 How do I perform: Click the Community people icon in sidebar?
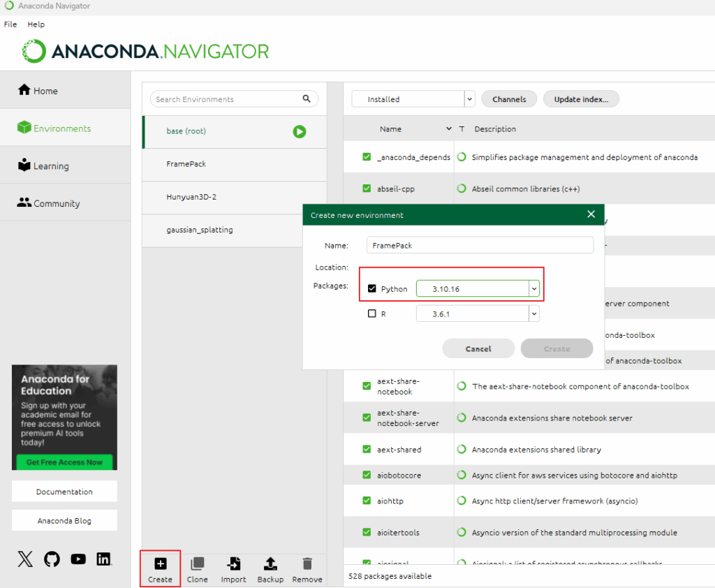point(24,202)
